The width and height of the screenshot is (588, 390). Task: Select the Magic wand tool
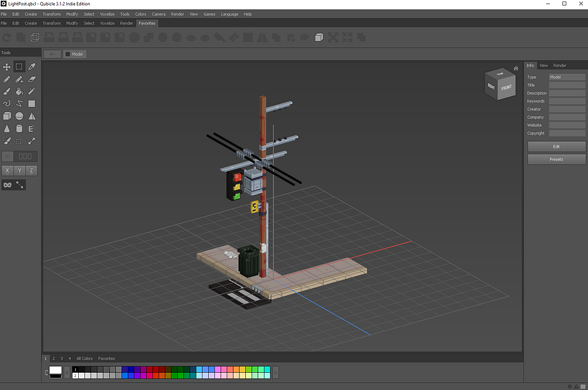point(32,92)
